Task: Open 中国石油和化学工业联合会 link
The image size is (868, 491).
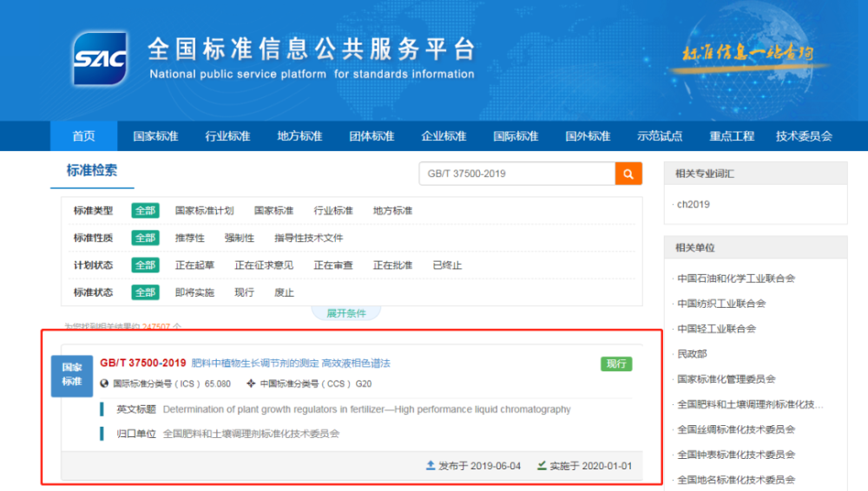Action: pos(736,278)
